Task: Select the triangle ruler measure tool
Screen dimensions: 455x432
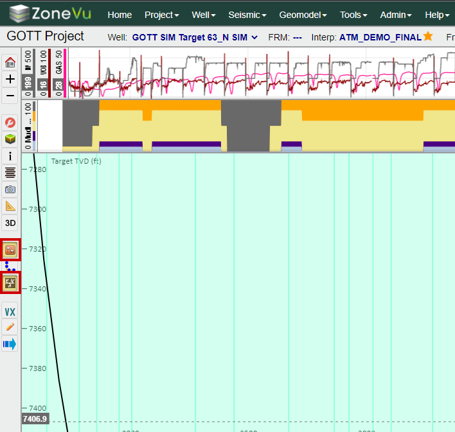Action: pos(10,206)
